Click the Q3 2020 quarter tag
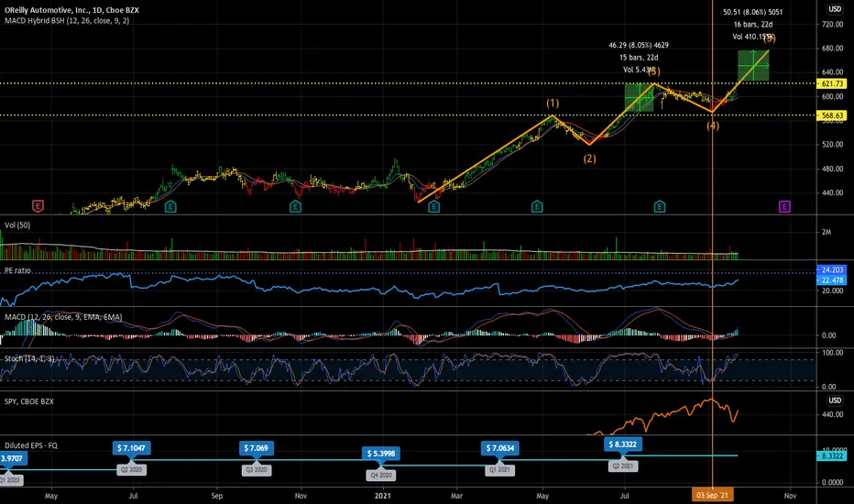This screenshot has height=504, width=854. coord(256,470)
